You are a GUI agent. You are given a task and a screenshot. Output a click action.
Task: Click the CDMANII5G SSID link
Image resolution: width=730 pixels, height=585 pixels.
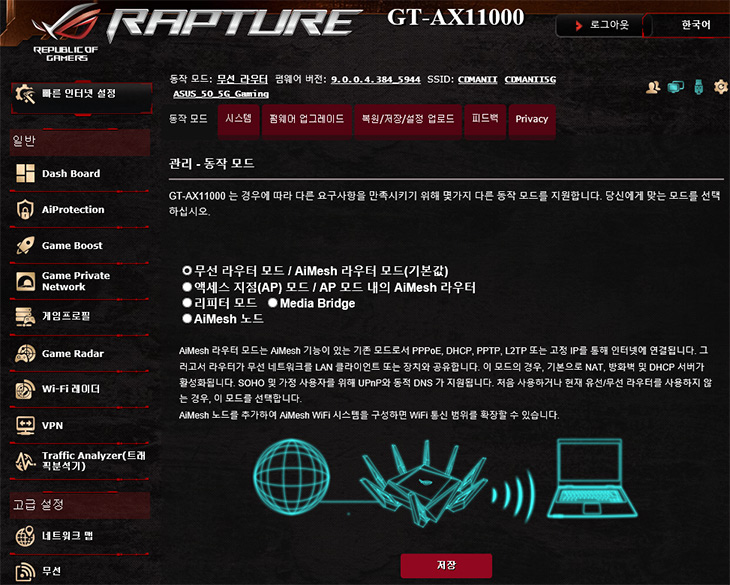click(530, 80)
